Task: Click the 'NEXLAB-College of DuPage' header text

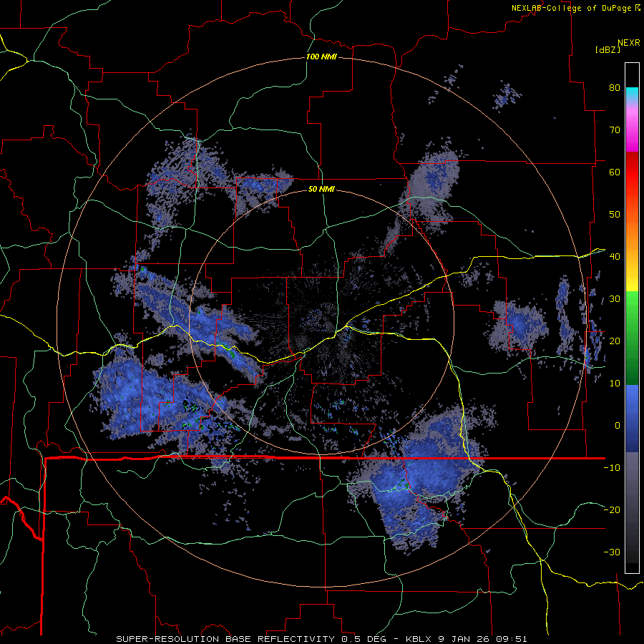Action: coord(571,8)
